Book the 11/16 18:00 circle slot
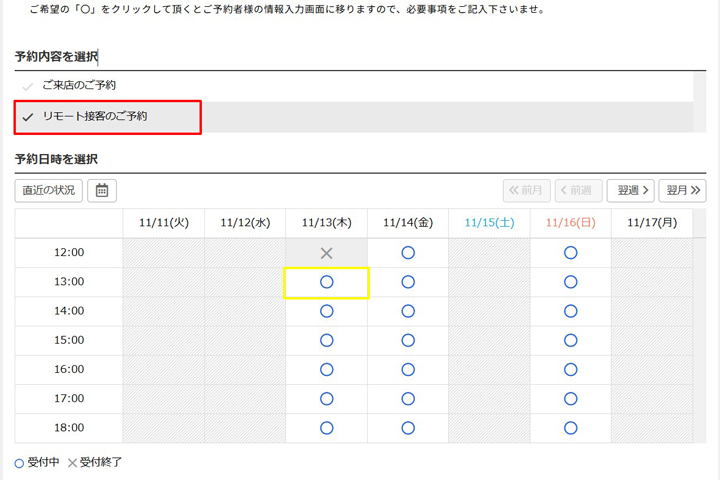 click(x=570, y=428)
